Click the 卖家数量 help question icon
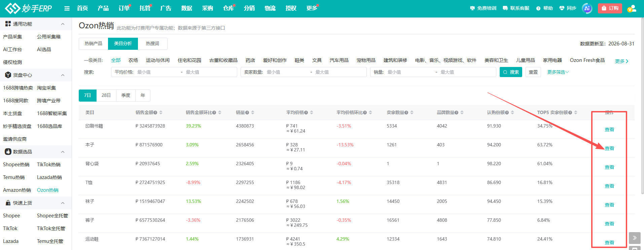This screenshot has height=250, width=644. tap(406, 113)
